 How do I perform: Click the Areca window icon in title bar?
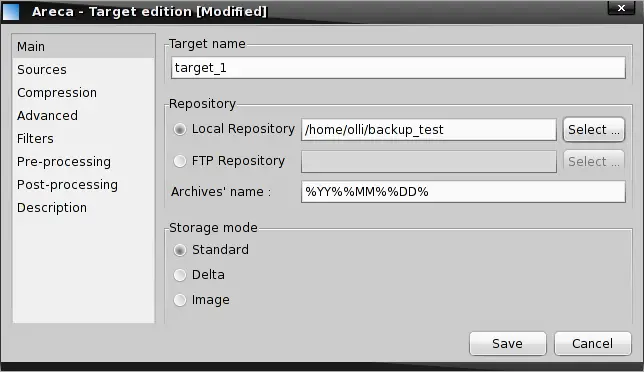point(11,11)
